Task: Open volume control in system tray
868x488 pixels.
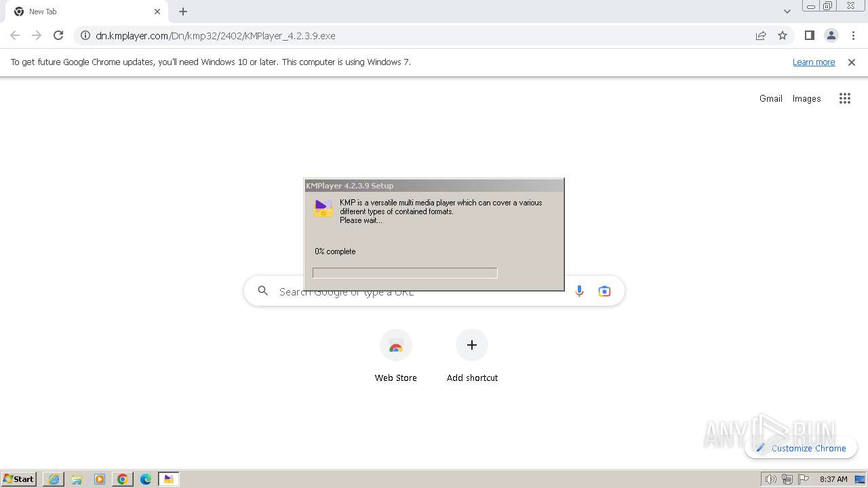Action: click(x=770, y=479)
